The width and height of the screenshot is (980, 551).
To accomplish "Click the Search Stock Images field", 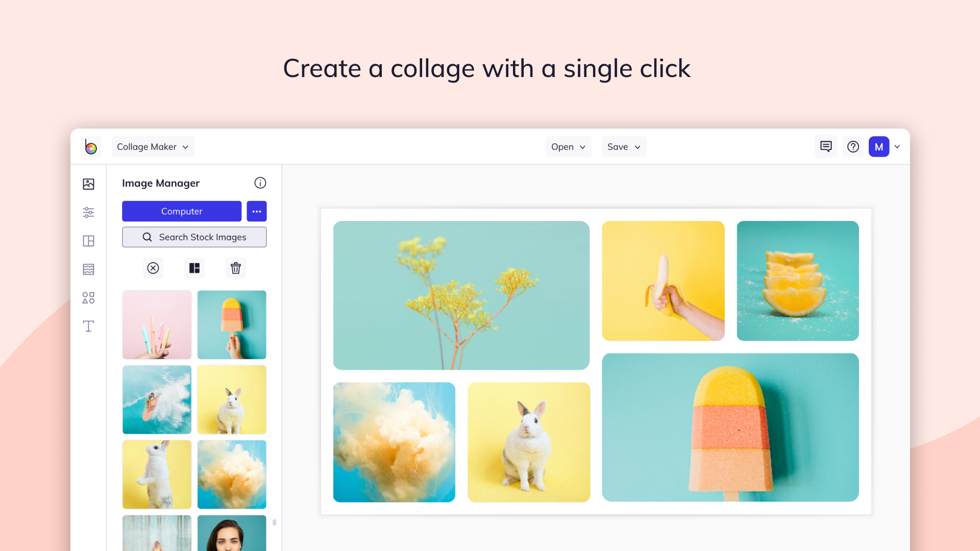I will pyautogui.click(x=194, y=237).
